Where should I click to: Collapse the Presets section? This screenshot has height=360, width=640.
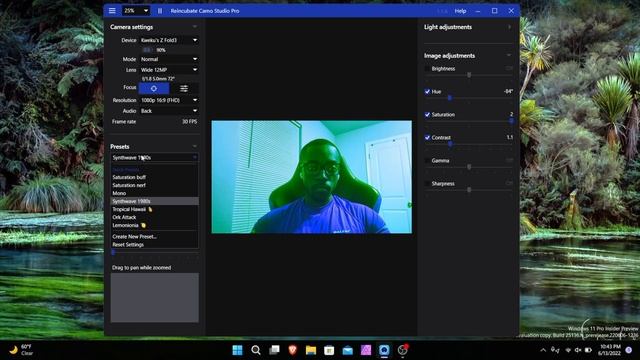pos(195,147)
